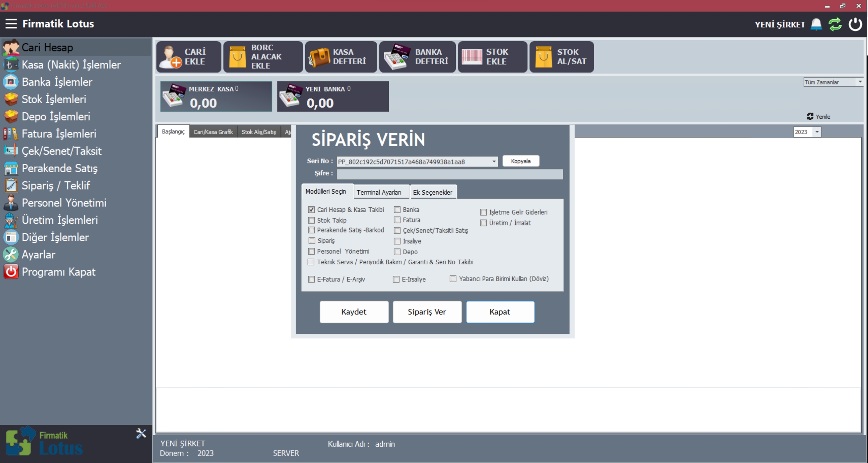Viewport: 868px width, 463px height.
Task: Enable the Stok Takip module checkbox
Action: (311, 220)
